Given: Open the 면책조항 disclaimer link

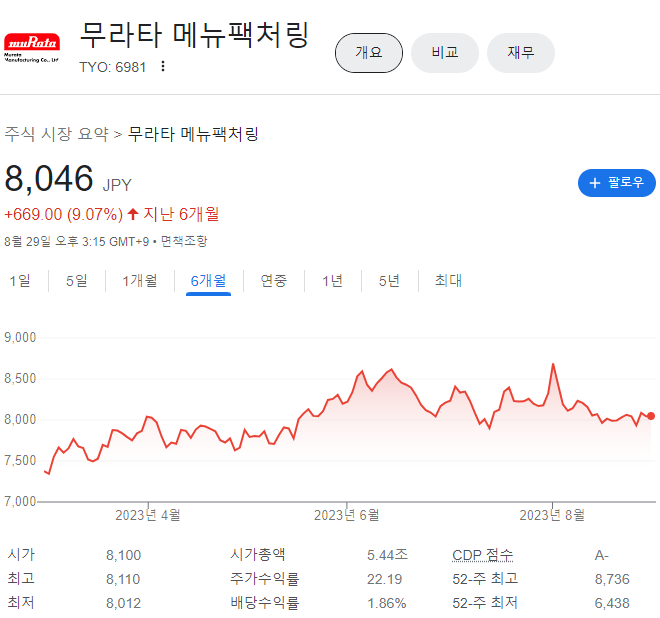Looking at the screenshot, I should 184,241.
